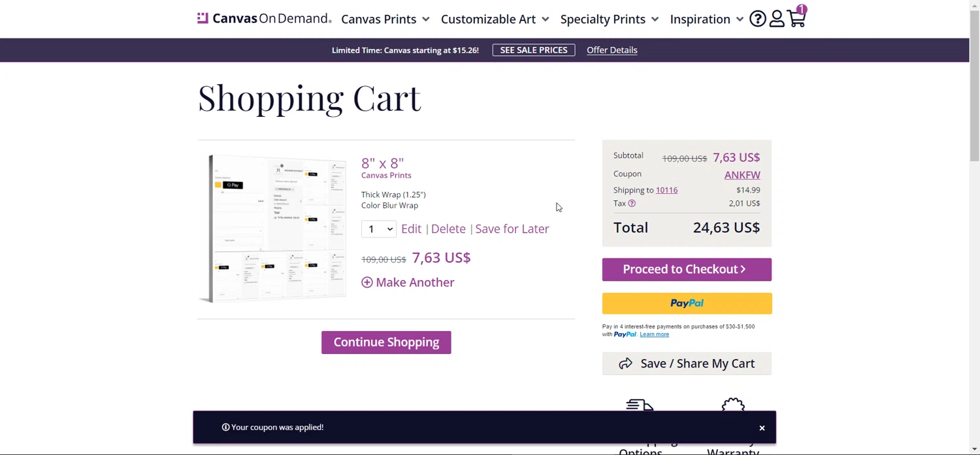Save the cart item for later
The image size is (980, 455).
click(x=512, y=229)
